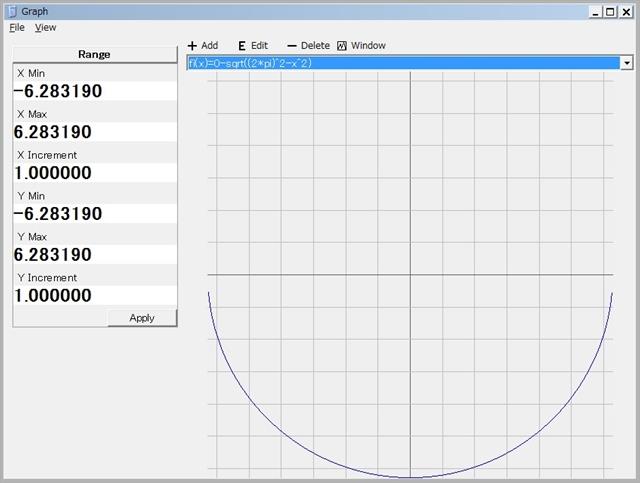Click the 'Y Max' label
This screenshot has width=640, height=483.
[x=32, y=237]
